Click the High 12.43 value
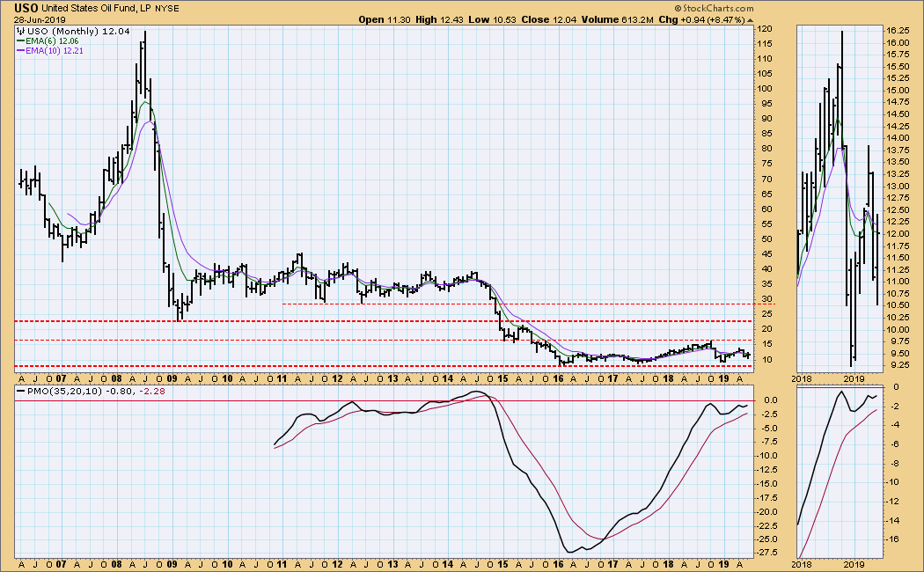 tap(440, 19)
